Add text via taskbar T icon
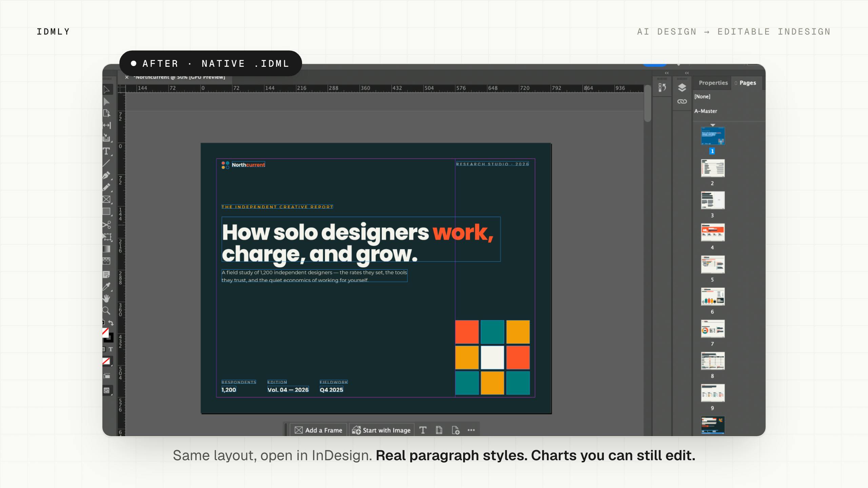This screenshot has width=868, height=488. (x=423, y=430)
